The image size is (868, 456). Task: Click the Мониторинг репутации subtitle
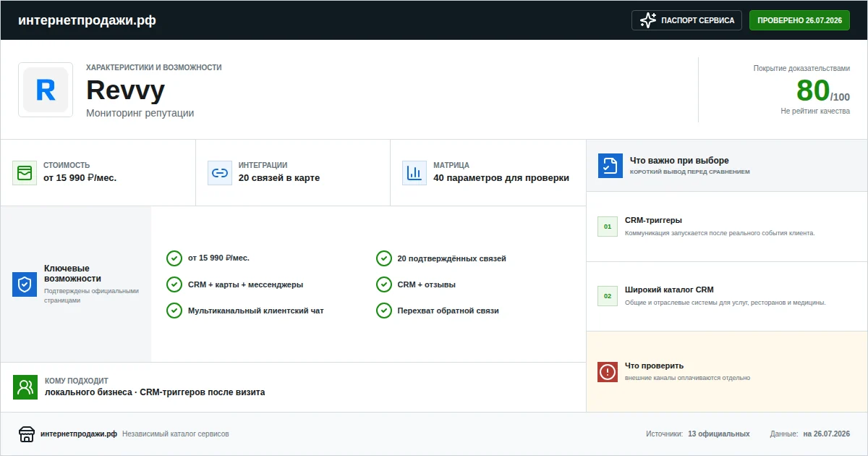coord(140,113)
